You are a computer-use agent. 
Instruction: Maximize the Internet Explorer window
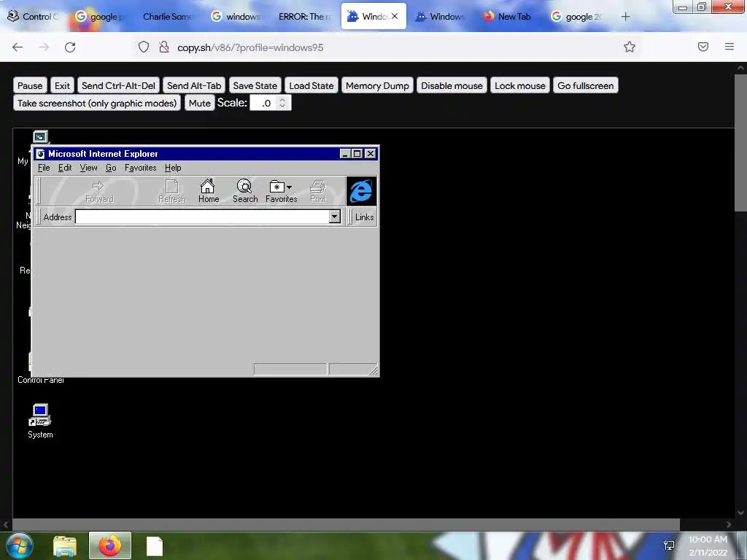357,154
